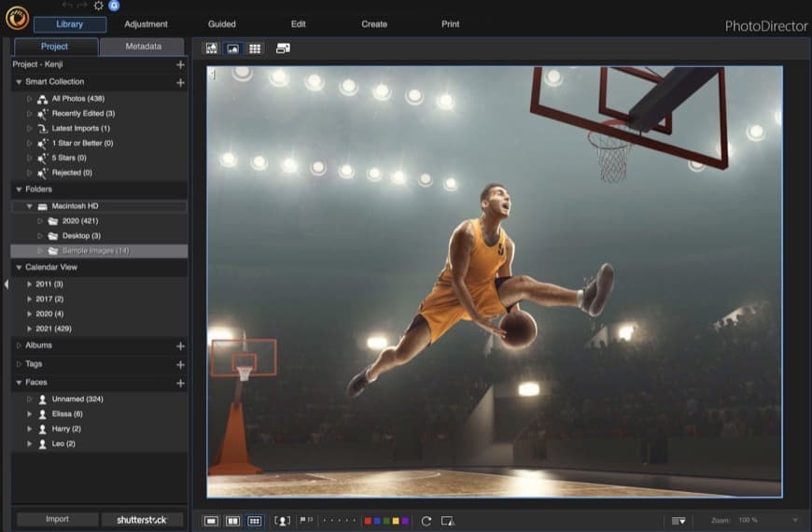Expand the Albums section
Image resolution: width=812 pixels, height=532 pixels.
click(19, 345)
